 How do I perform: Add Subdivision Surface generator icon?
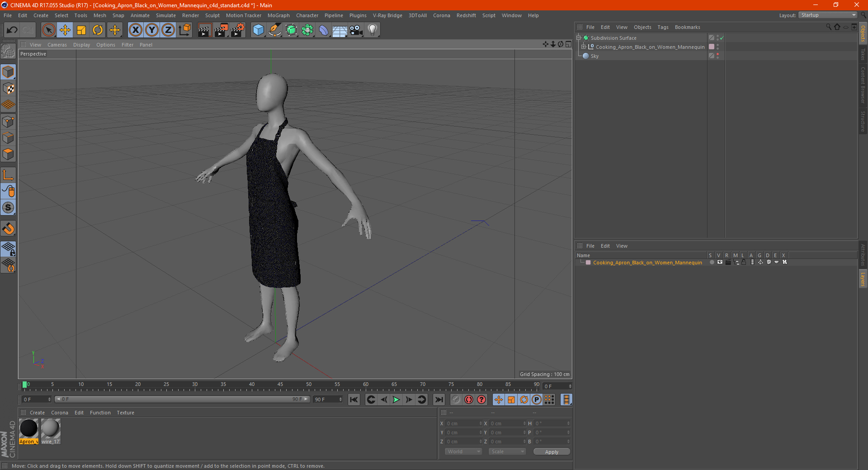(x=291, y=30)
